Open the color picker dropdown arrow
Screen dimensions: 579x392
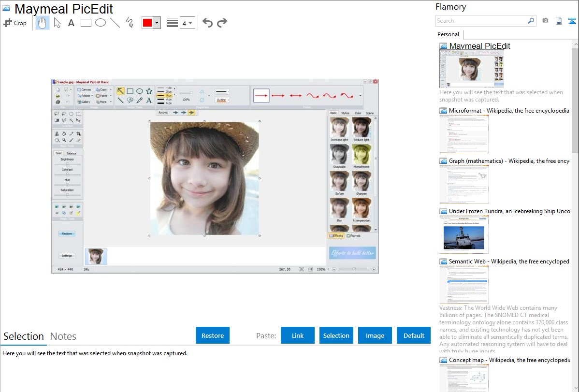pyautogui.click(x=157, y=23)
